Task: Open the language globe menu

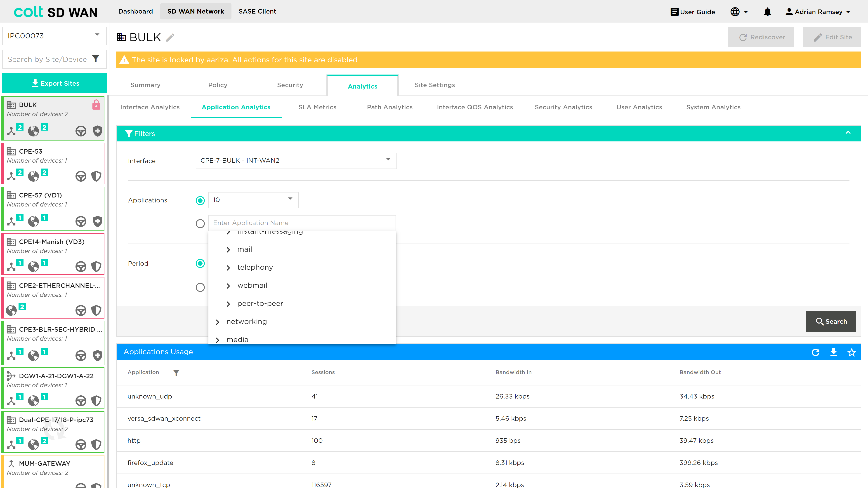Action: point(739,12)
